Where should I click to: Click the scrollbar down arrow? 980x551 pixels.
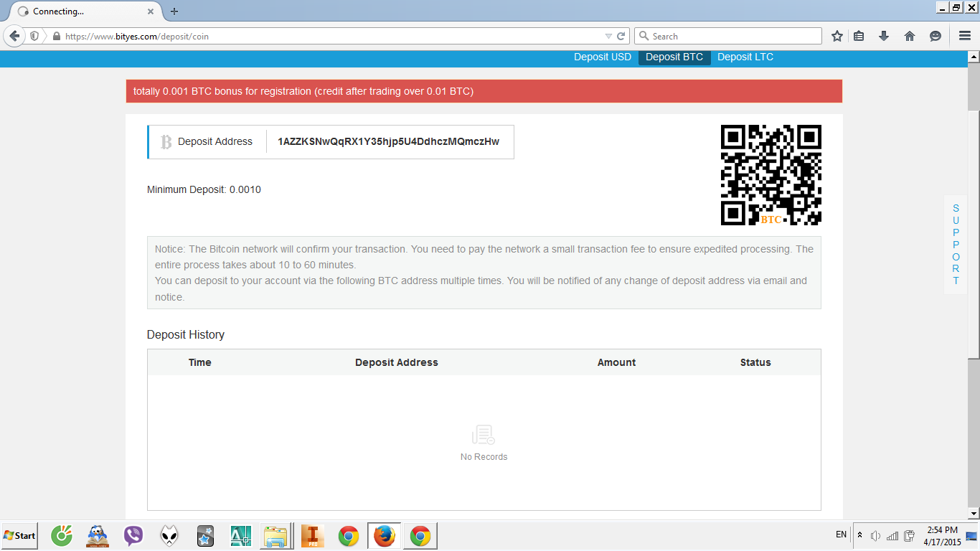974,514
